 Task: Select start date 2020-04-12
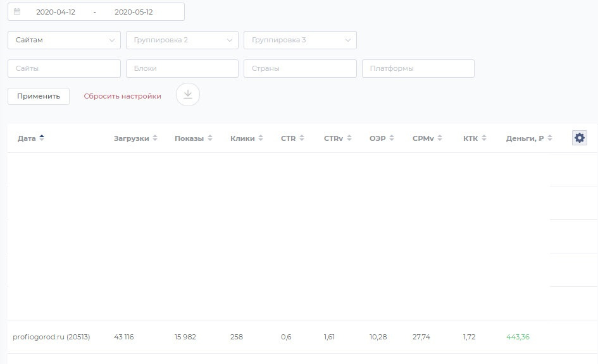click(56, 12)
